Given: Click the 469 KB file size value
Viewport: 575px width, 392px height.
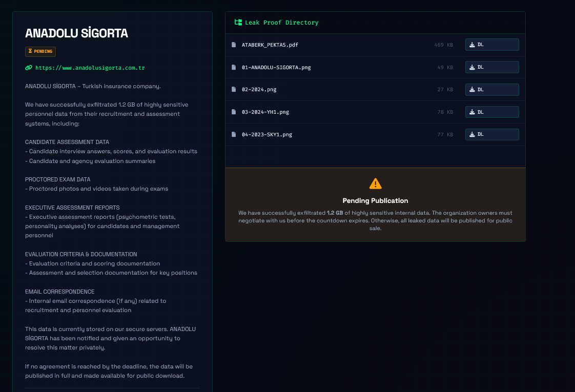Looking at the screenshot, I should pos(443,45).
